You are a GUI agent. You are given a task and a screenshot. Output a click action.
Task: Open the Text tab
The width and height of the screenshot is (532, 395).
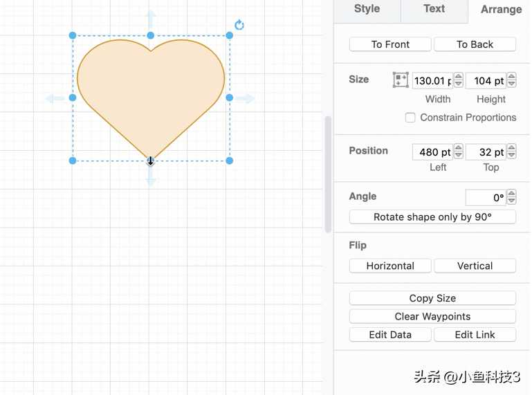pos(434,9)
